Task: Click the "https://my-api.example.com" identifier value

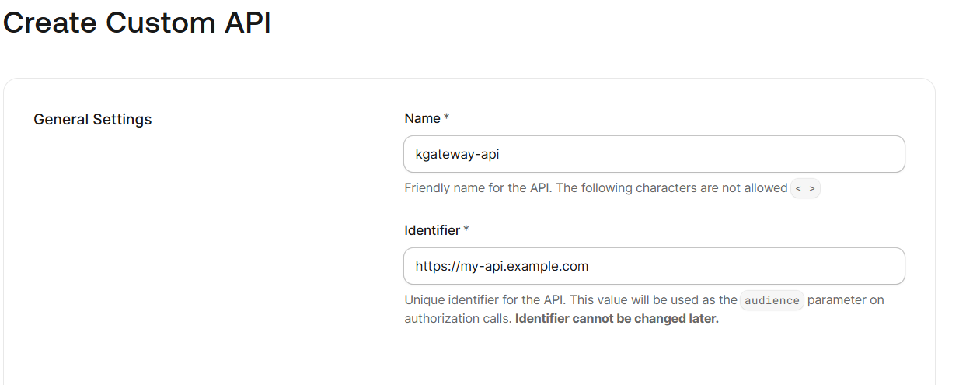Action: coord(502,266)
